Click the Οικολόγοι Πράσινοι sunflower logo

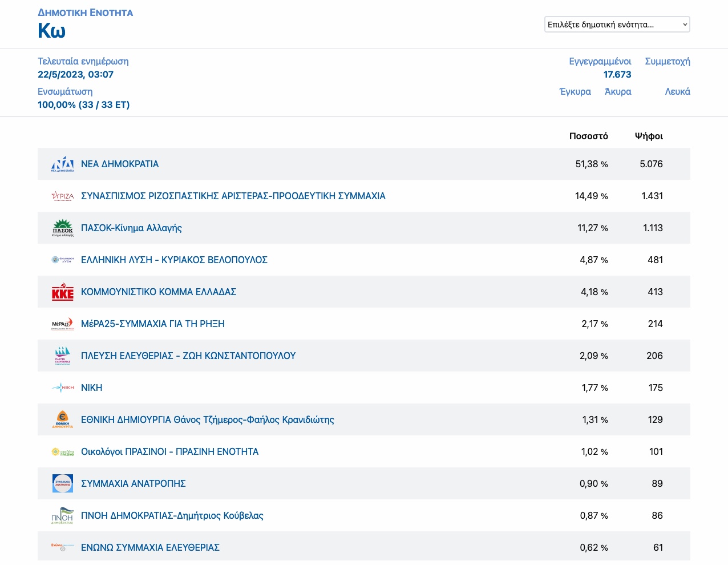pyautogui.click(x=63, y=451)
